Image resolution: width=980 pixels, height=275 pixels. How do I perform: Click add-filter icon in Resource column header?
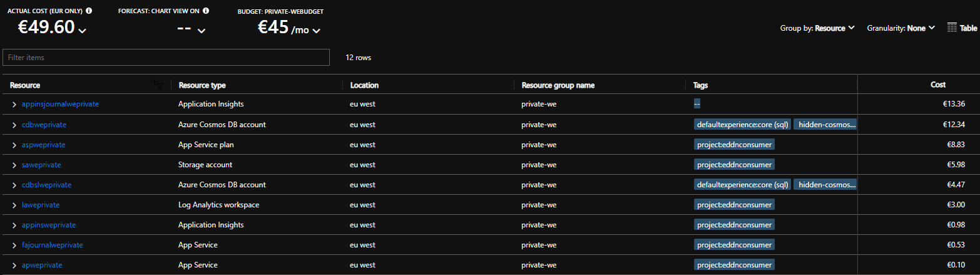(x=158, y=85)
